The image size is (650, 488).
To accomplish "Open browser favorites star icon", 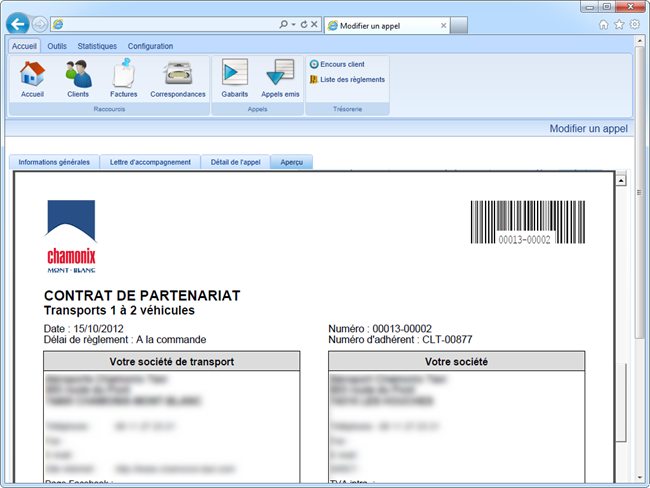I will 618,24.
